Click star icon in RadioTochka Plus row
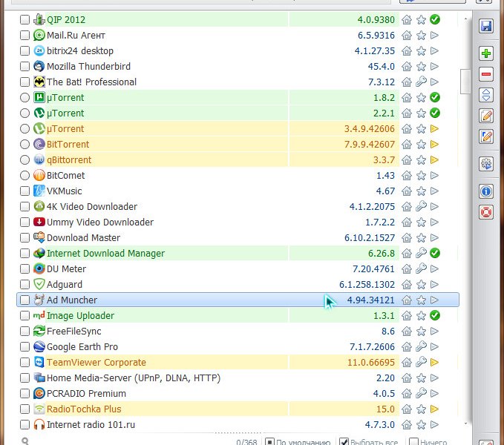Image resolution: width=504 pixels, height=445 pixels. [x=421, y=409]
